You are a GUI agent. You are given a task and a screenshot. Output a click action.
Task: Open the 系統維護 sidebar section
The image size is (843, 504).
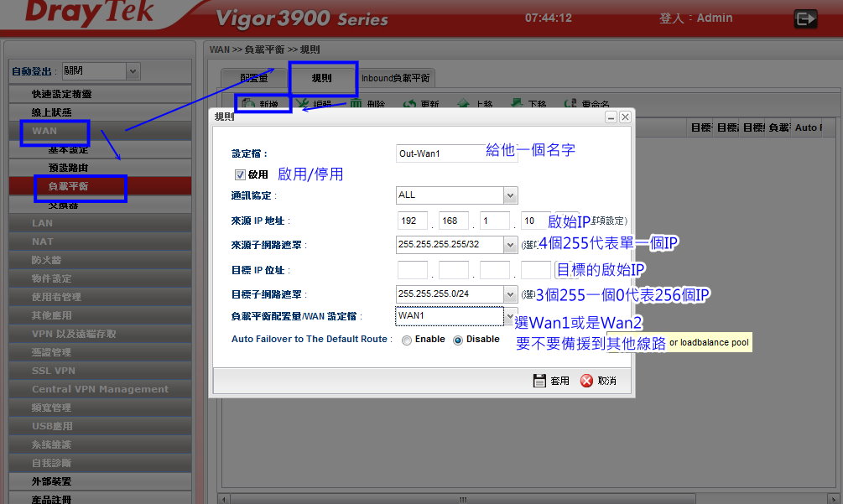[100, 444]
